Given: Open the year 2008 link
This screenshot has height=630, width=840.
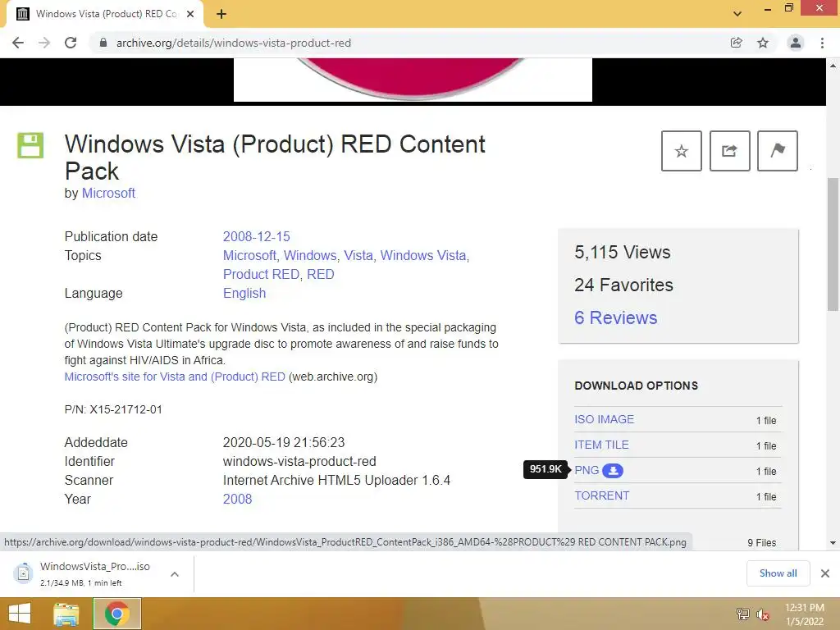Looking at the screenshot, I should (x=237, y=499).
